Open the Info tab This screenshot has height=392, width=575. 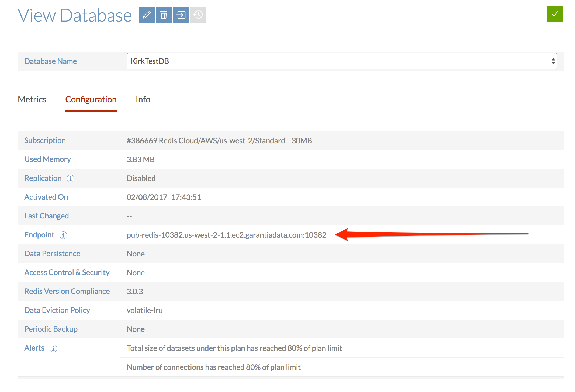coord(143,99)
